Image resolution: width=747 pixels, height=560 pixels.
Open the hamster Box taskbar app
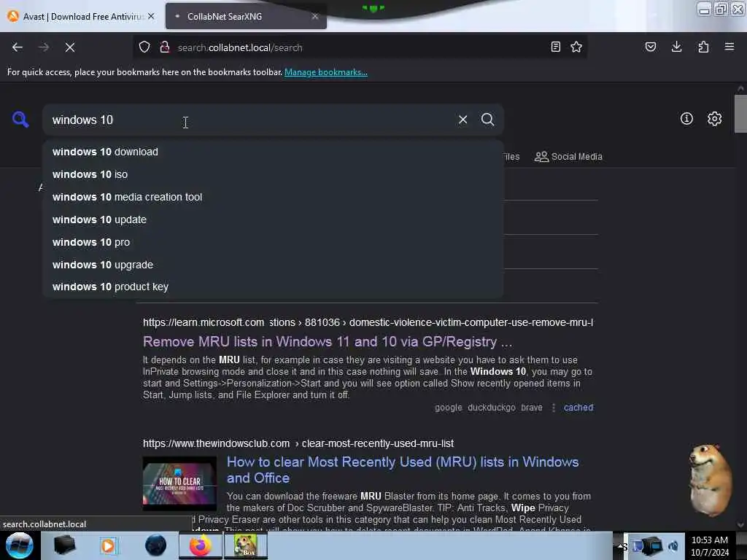click(x=245, y=545)
